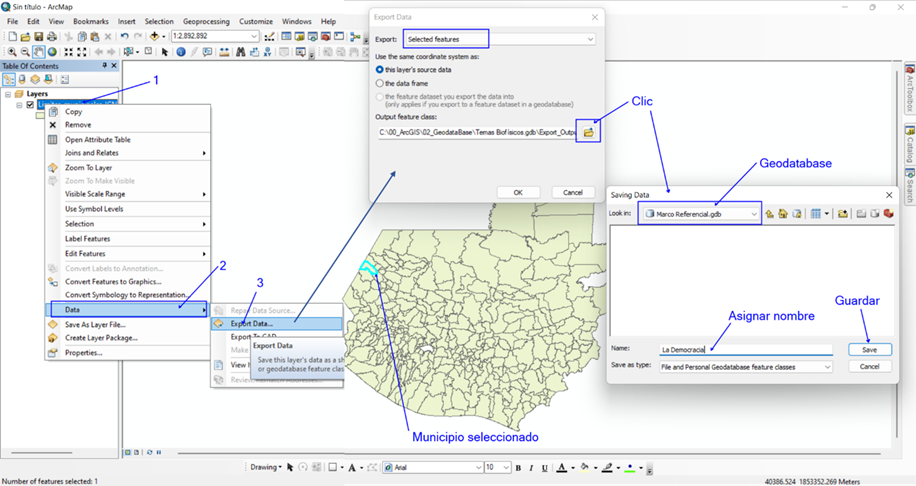Click the Name field containing 'La Democracia'

(x=746, y=349)
